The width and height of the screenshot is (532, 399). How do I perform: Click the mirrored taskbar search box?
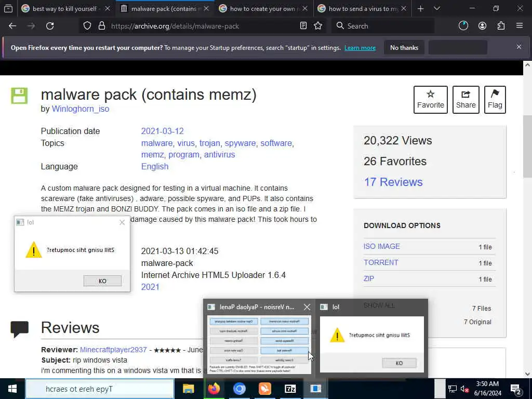(100, 389)
